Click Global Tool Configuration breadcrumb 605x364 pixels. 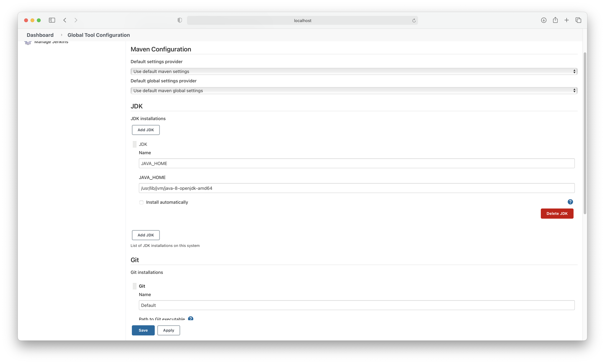coord(99,35)
